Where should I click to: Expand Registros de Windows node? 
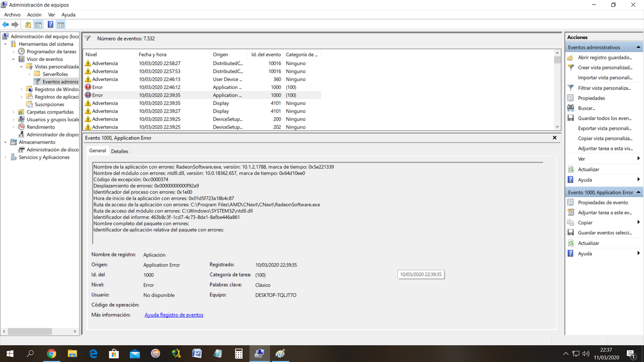[x=22, y=89]
